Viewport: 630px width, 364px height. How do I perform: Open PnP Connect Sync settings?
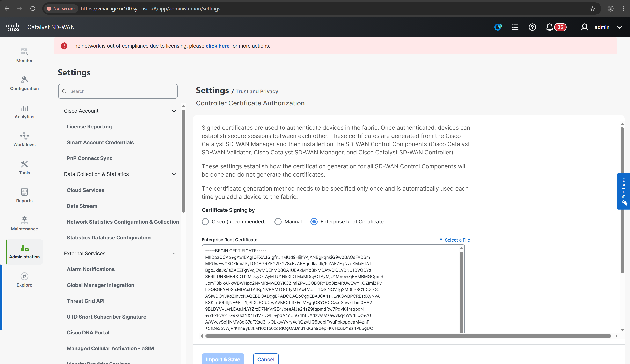tap(89, 158)
